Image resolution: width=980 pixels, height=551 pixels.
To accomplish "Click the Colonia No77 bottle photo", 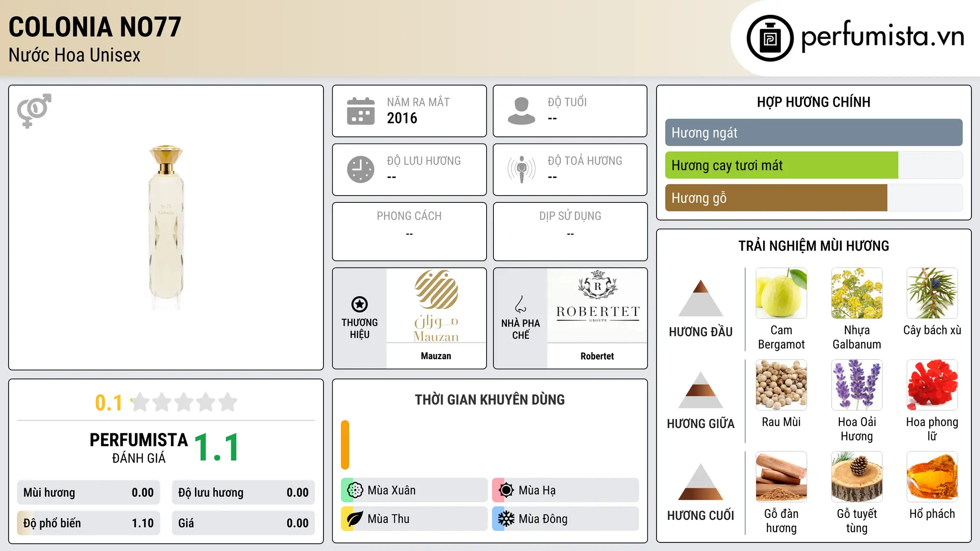I will coord(166,228).
